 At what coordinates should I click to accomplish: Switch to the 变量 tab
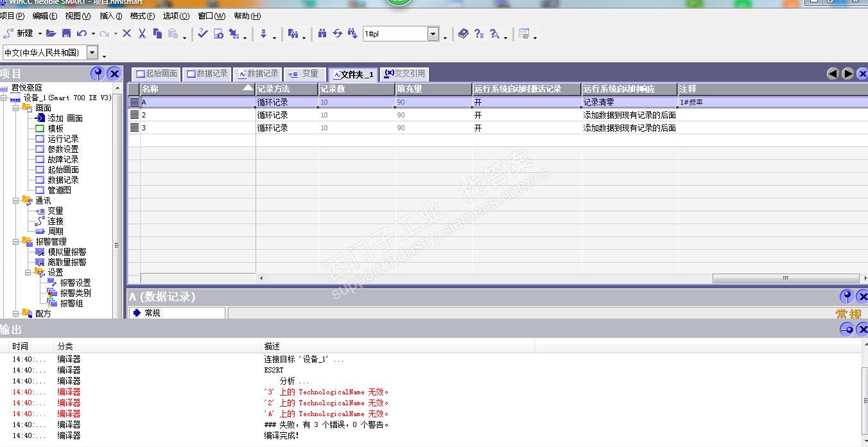pos(304,74)
